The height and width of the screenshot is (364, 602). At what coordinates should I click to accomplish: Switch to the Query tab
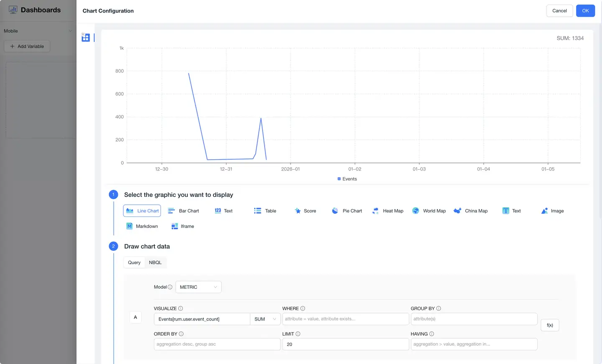point(134,262)
